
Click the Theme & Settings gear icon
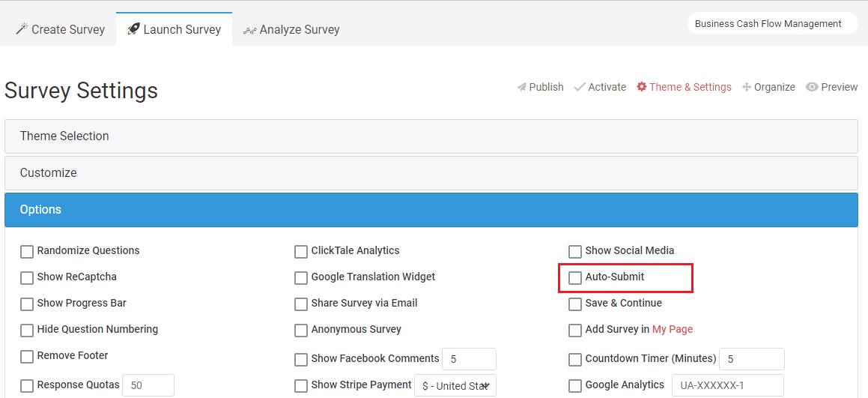click(642, 87)
